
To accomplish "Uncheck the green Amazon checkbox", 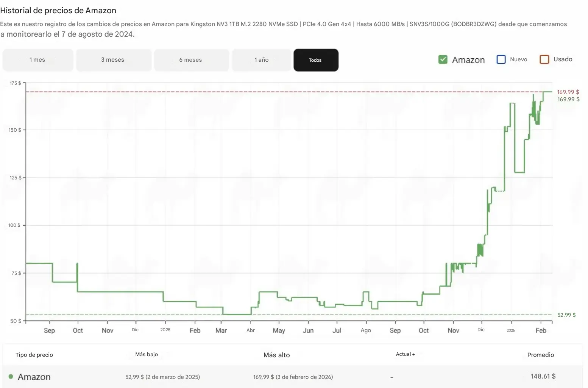I will (x=443, y=59).
